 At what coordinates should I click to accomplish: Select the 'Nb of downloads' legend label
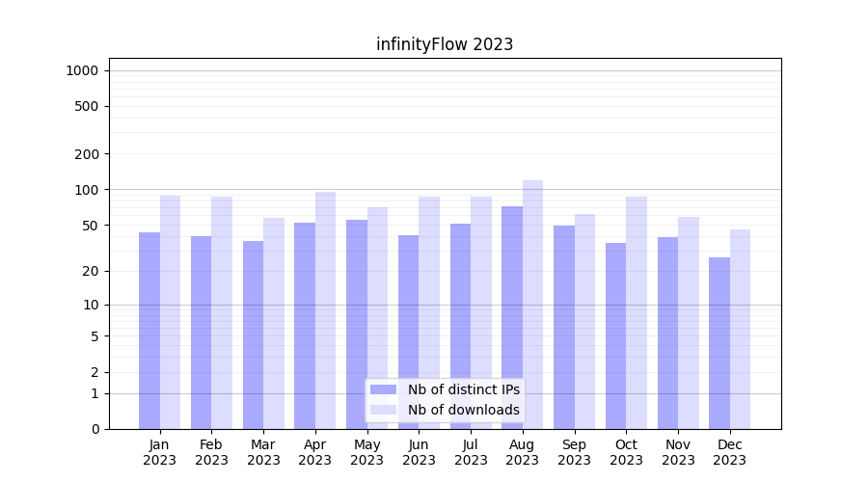(463, 410)
